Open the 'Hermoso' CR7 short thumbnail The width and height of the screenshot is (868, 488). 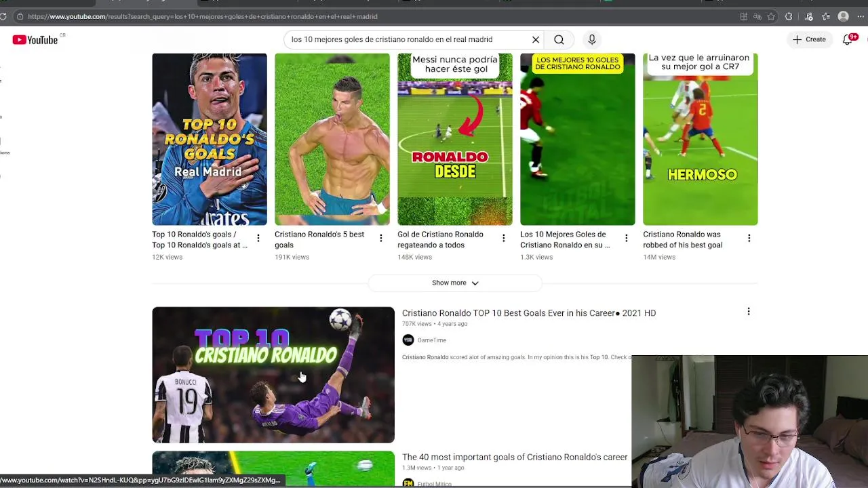701,139
